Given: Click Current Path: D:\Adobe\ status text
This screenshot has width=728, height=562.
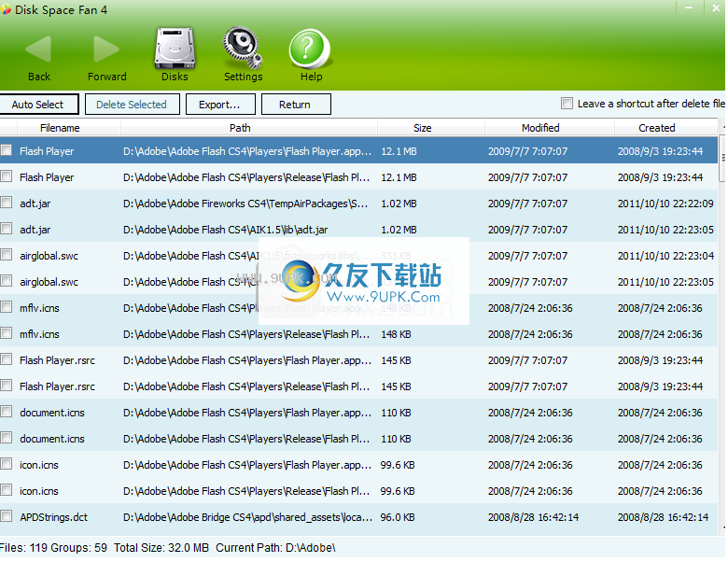Looking at the screenshot, I should pos(275,548).
